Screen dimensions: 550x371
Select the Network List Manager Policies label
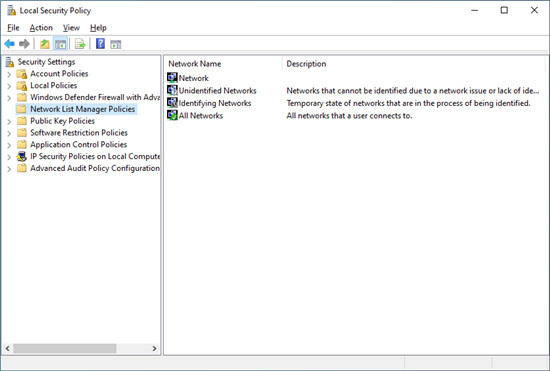click(82, 109)
